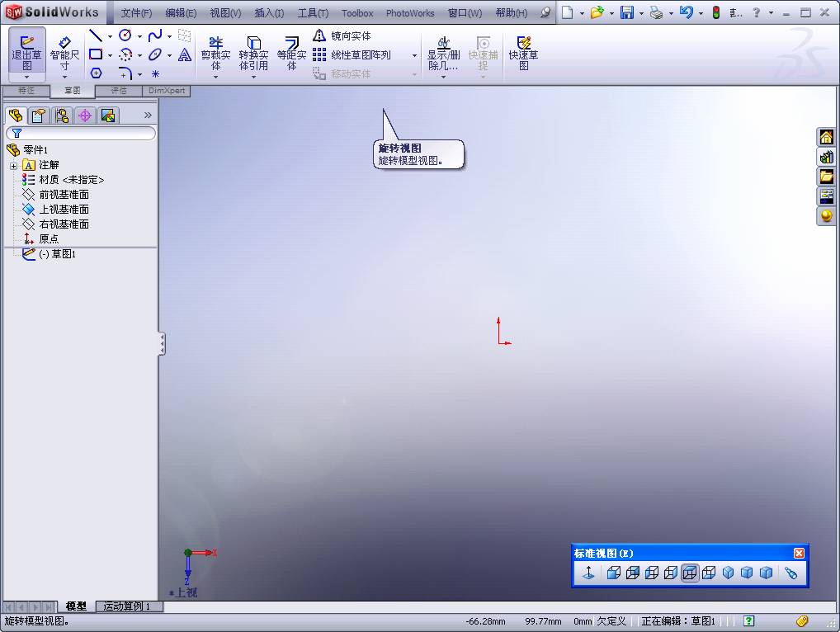Viewport: 840px width, 632px height.
Task: Select 上视基准面 in the feature tree
Action: 64,210
